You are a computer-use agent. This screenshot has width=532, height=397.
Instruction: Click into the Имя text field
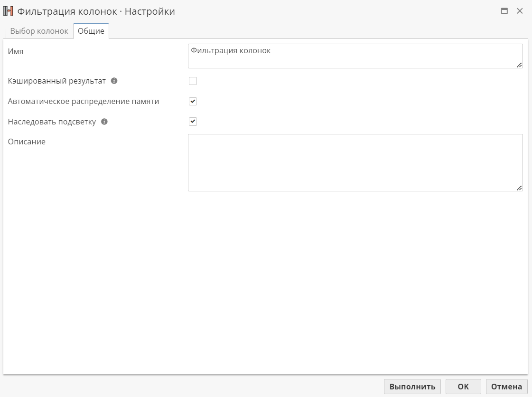pyautogui.click(x=355, y=56)
